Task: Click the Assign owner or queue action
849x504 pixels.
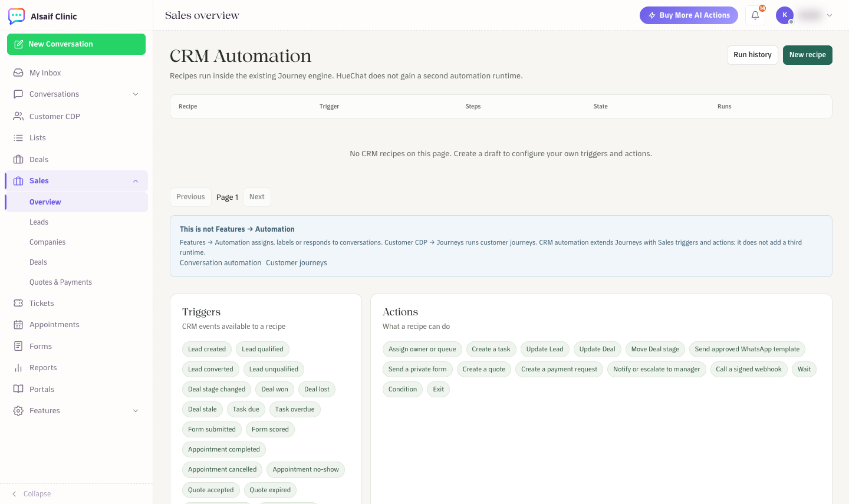Action: tap(422, 349)
